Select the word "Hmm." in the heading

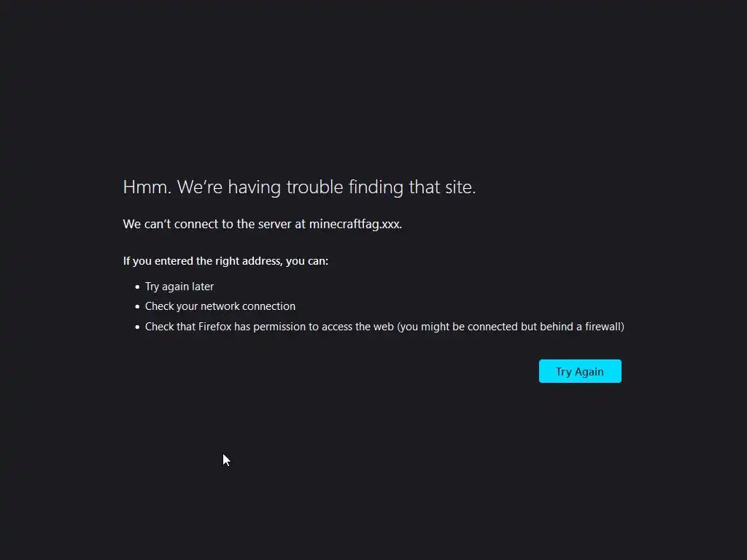tap(147, 187)
